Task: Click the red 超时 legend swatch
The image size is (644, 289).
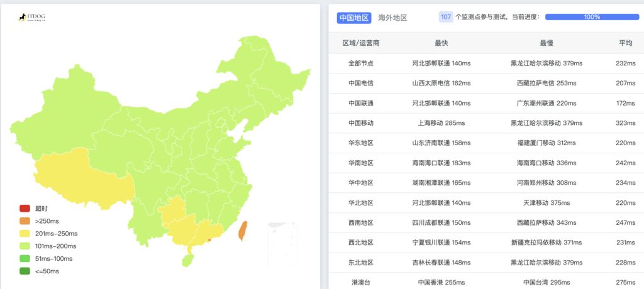Action: pyautogui.click(x=25, y=209)
